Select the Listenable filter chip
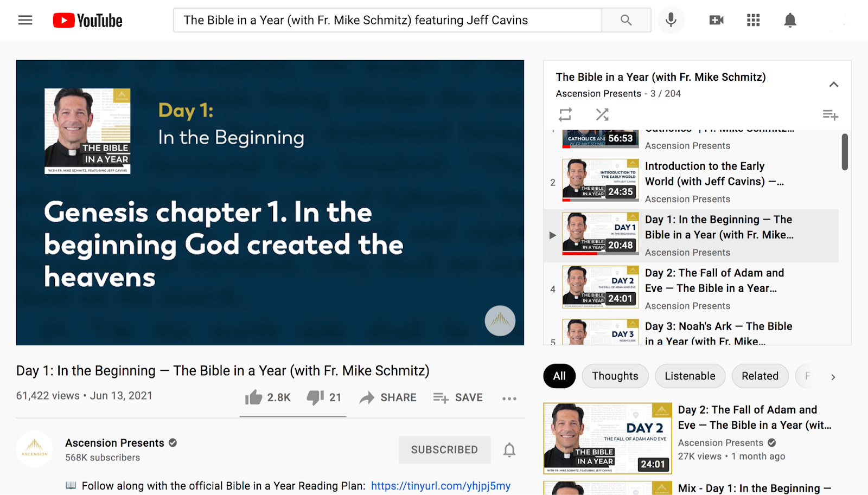Viewport: 868px width, 495px height. click(690, 376)
